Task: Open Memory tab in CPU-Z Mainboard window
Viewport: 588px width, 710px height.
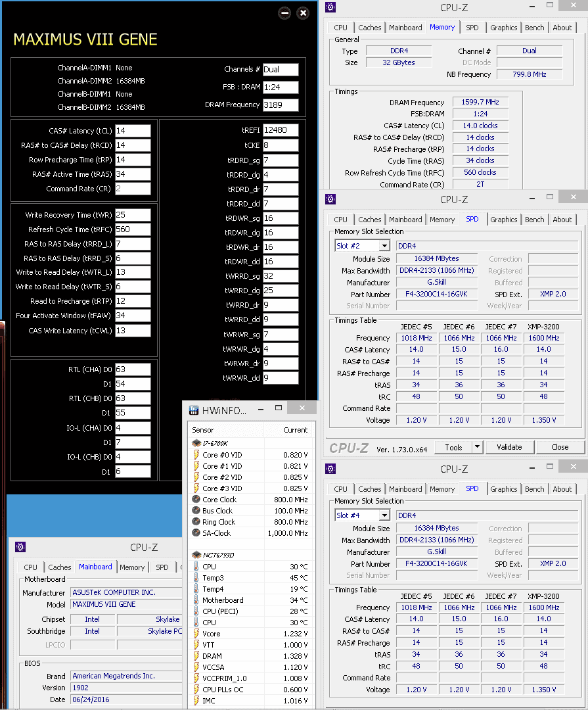Action: tap(132, 567)
